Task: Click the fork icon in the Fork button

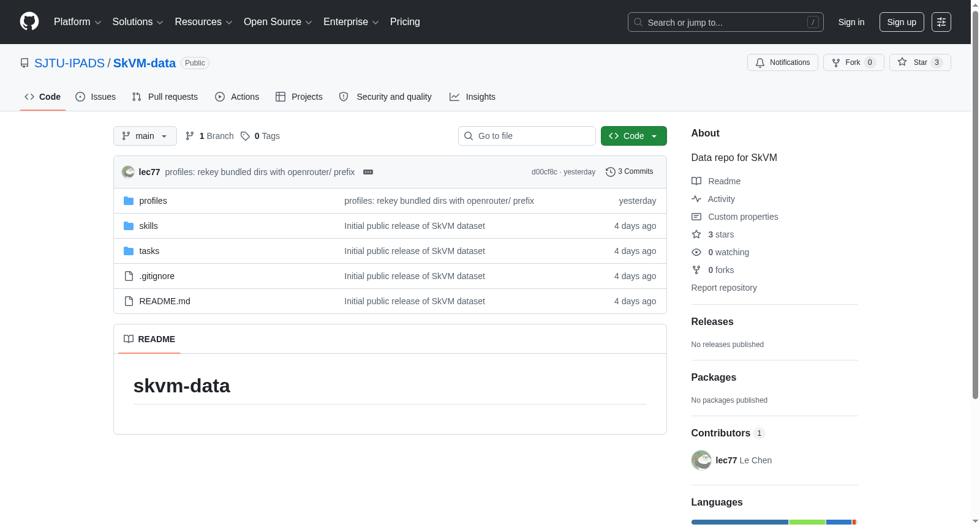Action: pos(836,62)
